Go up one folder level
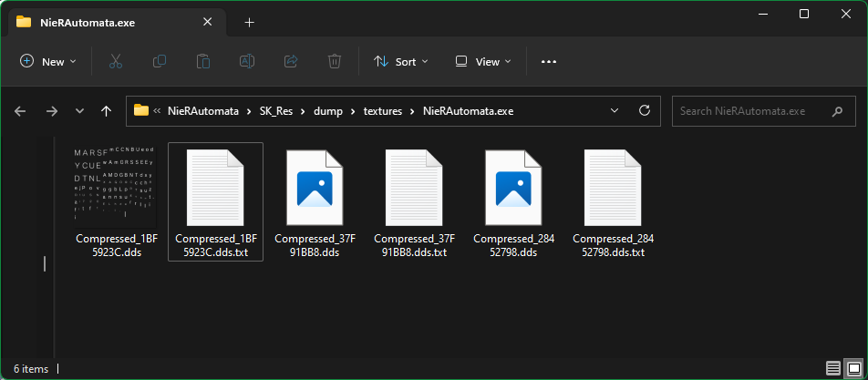 pyautogui.click(x=106, y=111)
